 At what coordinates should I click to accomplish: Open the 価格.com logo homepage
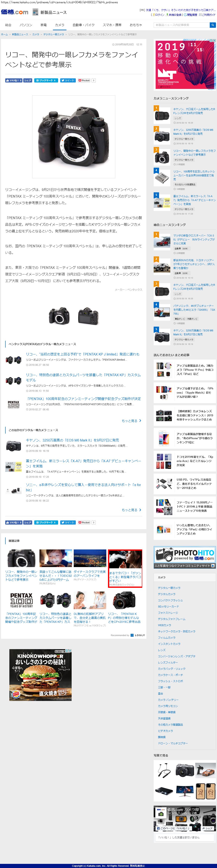(x=15, y=12)
